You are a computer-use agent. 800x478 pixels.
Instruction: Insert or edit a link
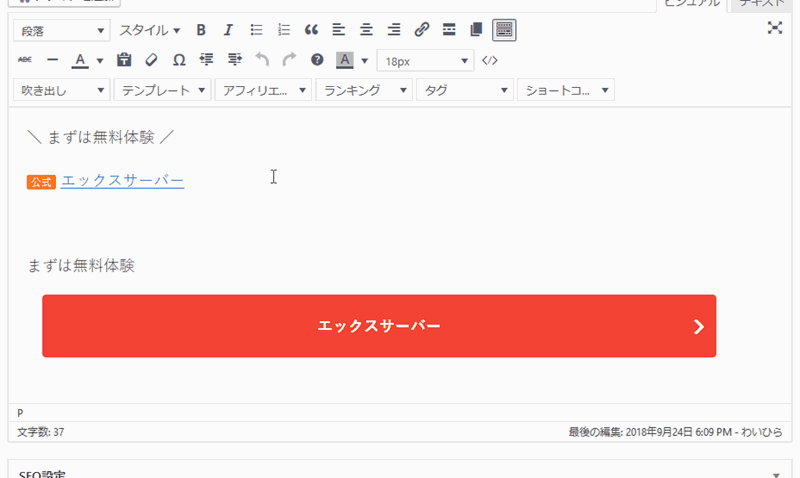tap(421, 30)
